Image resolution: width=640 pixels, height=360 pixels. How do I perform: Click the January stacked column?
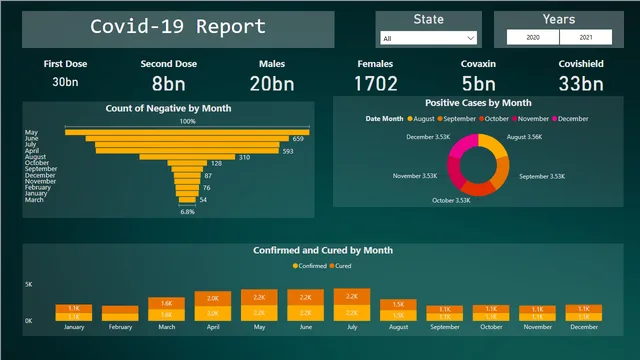(x=73, y=313)
